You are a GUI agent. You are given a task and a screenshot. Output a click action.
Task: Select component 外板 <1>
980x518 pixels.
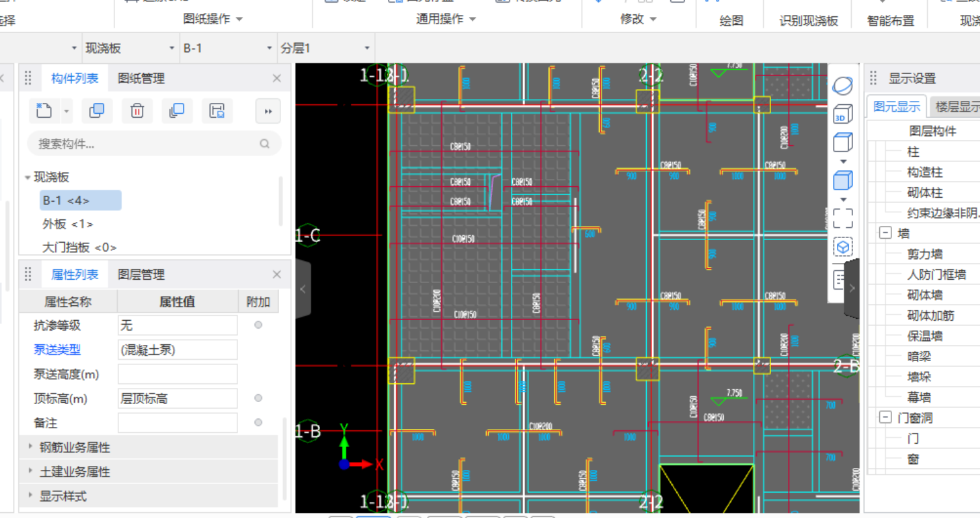68,224
